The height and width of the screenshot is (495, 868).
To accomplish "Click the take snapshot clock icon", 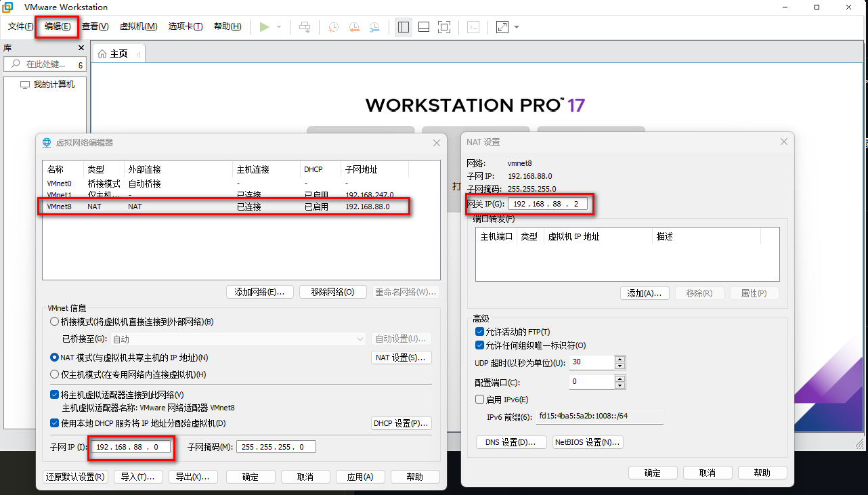I will coord(334,27).
